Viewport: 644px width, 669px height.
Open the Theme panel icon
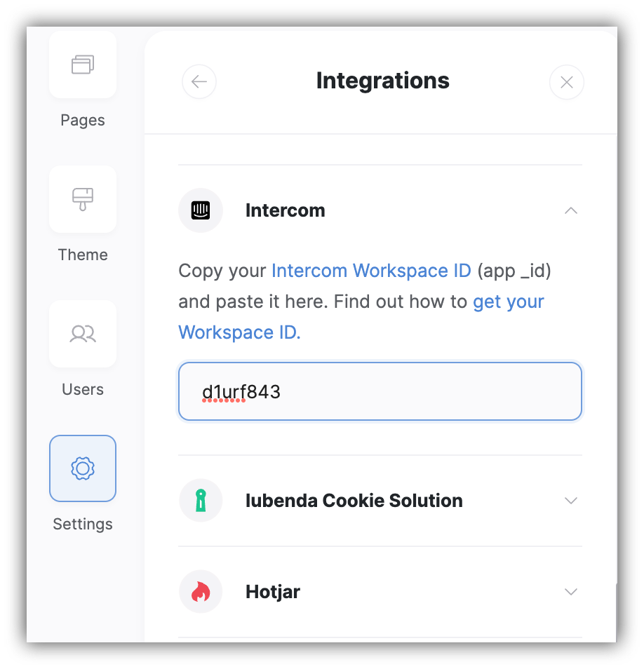[x=82, y=199]
